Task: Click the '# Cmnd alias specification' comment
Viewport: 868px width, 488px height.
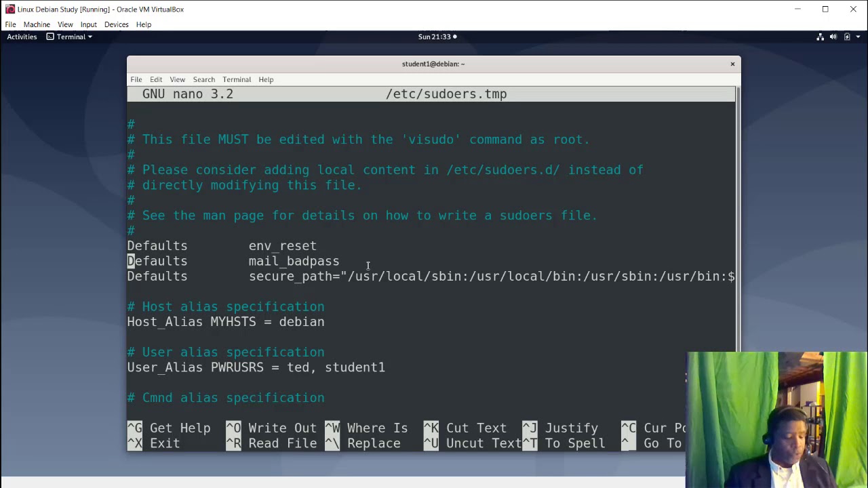Action: click(226, 398)
